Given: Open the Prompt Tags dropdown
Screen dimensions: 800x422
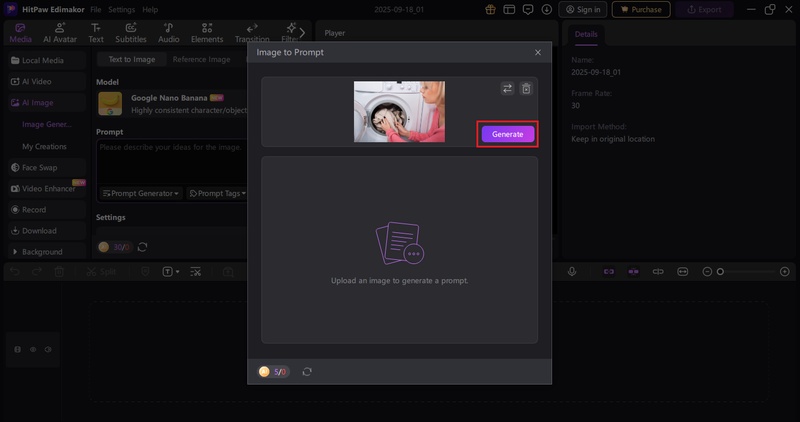Looking at the screenshot, I should [x=217, y=193].
